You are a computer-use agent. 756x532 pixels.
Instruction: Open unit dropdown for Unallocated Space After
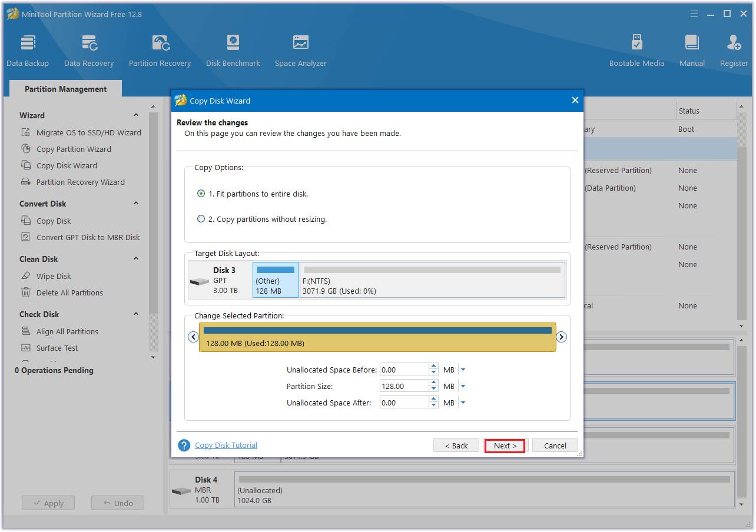click(463, 403)
